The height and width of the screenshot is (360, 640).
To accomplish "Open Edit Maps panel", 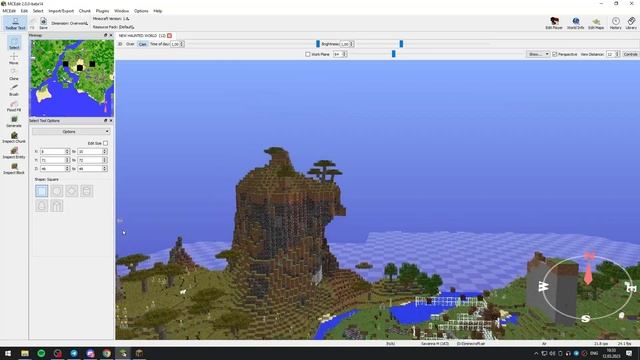I will (596, 23).
